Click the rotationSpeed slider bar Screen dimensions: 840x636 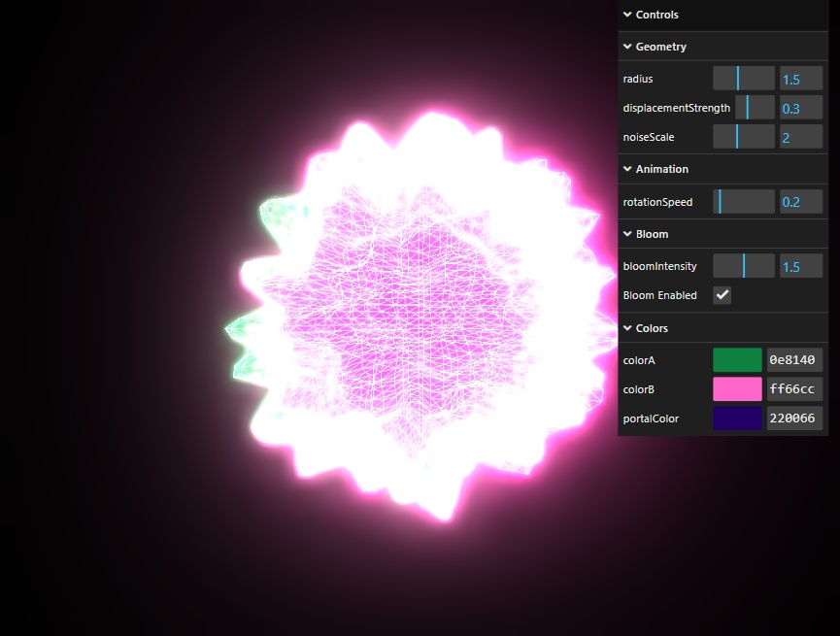(x=744, y=202)
